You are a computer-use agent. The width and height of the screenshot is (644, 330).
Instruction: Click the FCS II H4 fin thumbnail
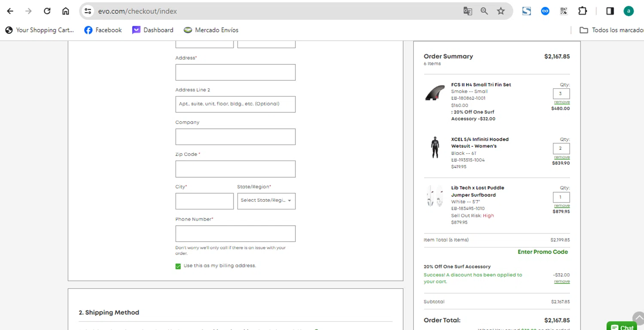435,92
